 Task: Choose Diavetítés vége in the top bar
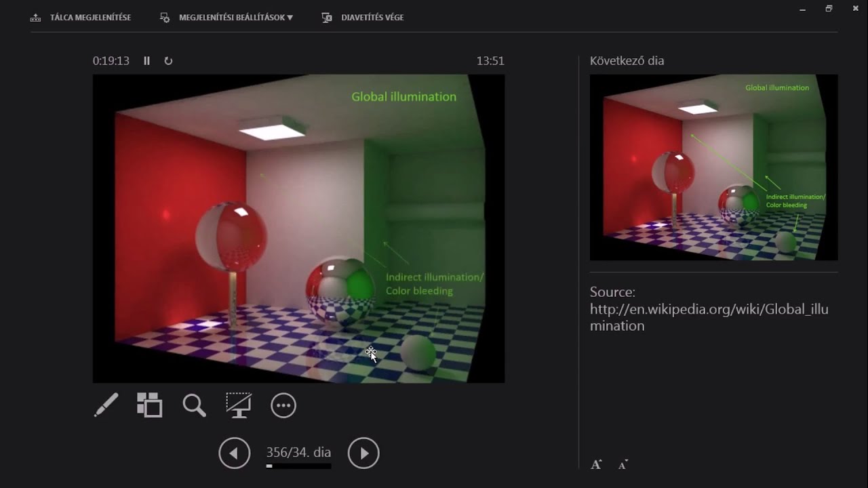tap(372, 17)
